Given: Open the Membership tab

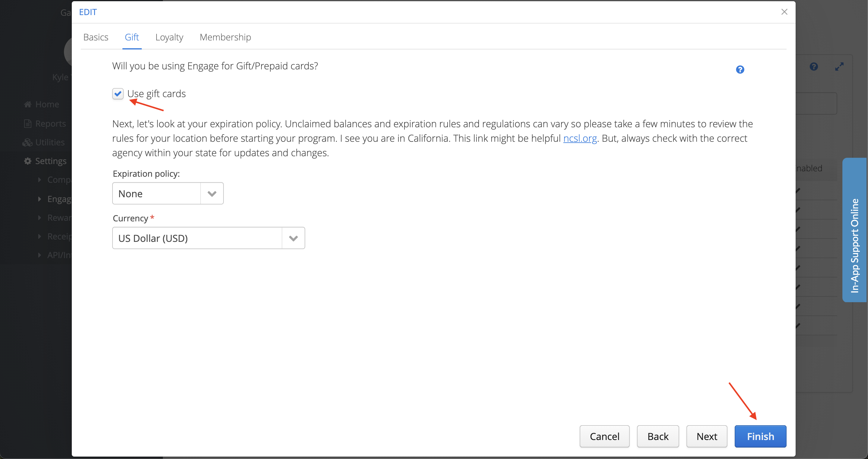Looking at the screenshot, I should click(225, 37).
